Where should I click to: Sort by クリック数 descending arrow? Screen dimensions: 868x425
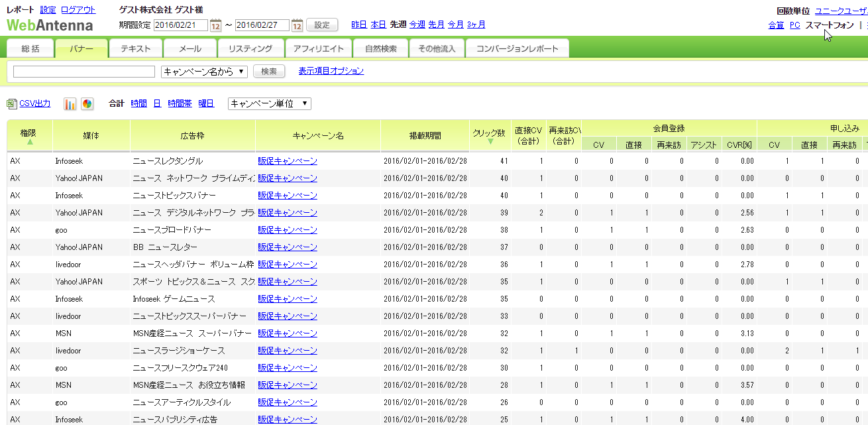click(x=490, y=141)
